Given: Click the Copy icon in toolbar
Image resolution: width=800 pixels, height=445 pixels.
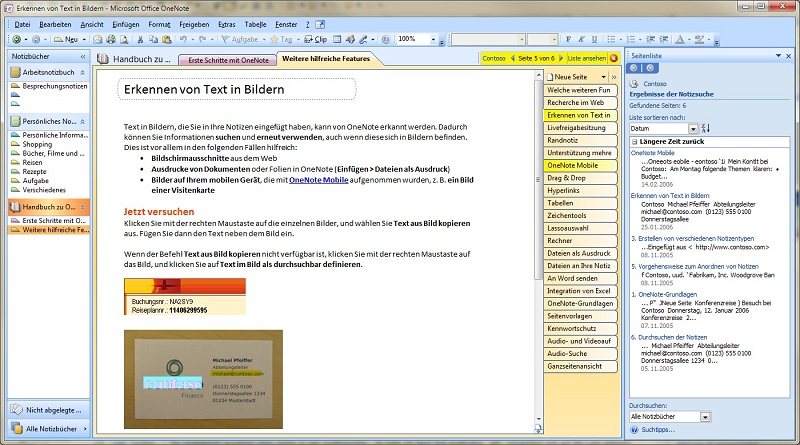Looking at the screenshot, I should (x=153, y=39).
